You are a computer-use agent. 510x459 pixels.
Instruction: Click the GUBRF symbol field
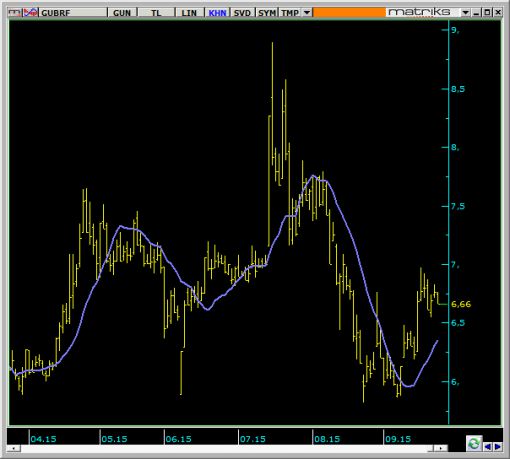click(x=73, y=13)
